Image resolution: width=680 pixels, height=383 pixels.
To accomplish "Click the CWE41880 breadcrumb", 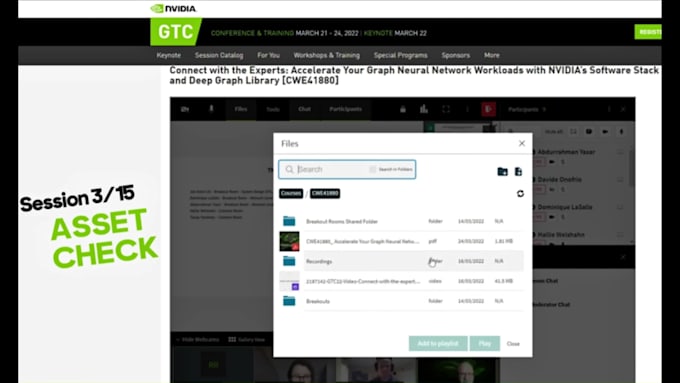I will (325, 193).
